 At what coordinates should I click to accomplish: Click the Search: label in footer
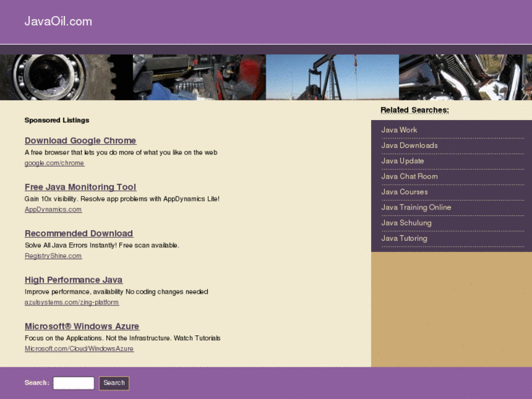pyautogui.click(x=37, y=383)
